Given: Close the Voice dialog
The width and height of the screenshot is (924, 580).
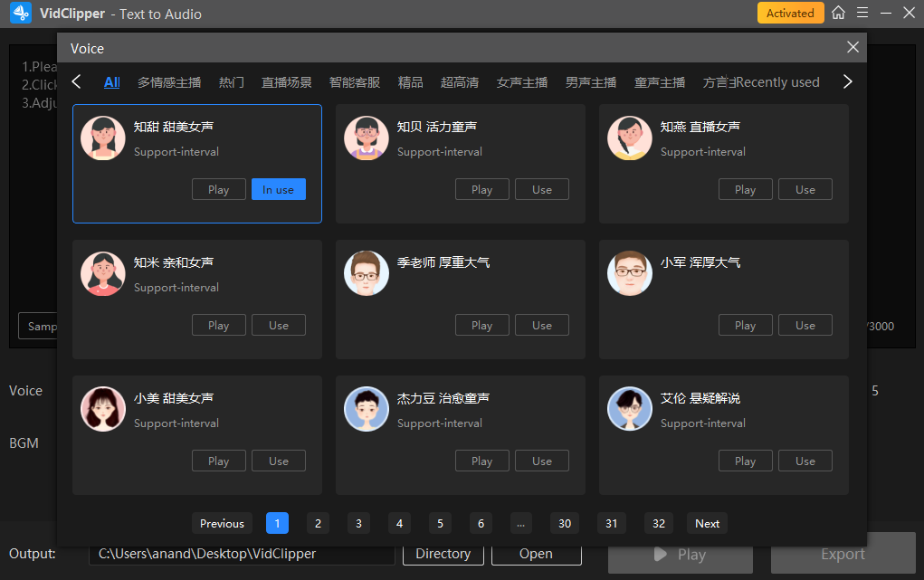Looking at the screenshot, I should click(x=853, y=47).
